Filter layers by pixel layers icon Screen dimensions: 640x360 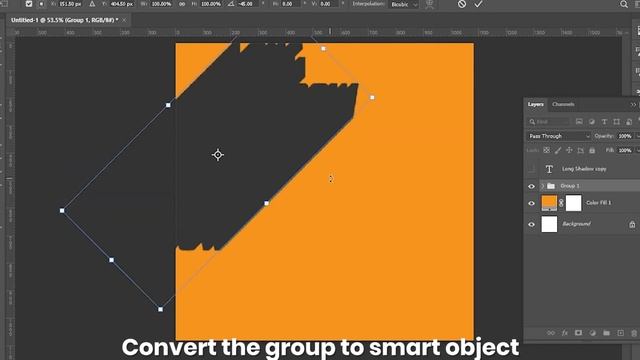pyautogui.click(x=579, y=122)
